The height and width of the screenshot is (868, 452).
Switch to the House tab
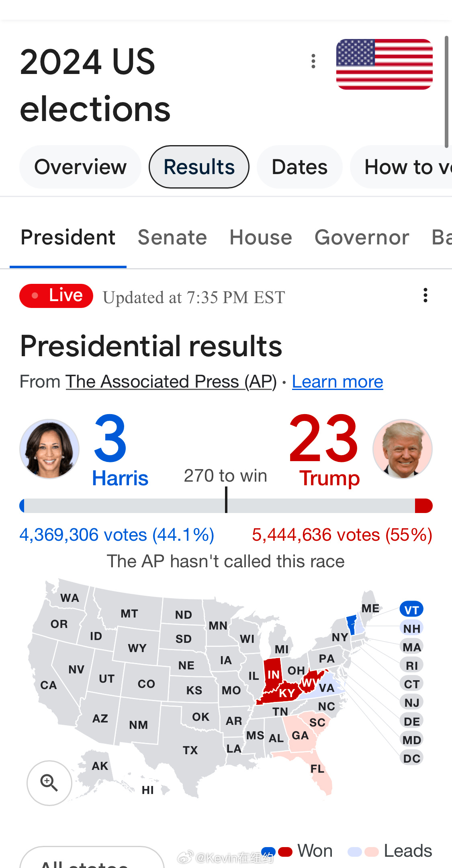coord(261,237)
